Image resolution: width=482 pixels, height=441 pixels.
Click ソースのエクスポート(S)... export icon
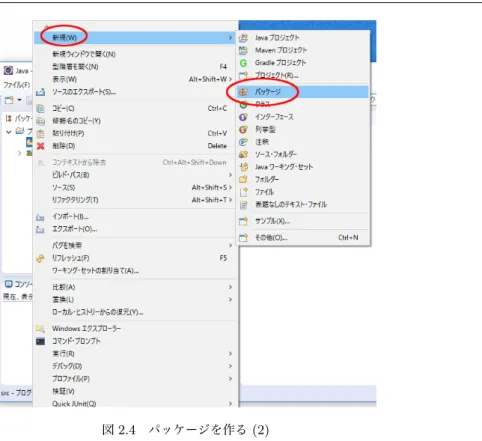(x=40, y=92)
